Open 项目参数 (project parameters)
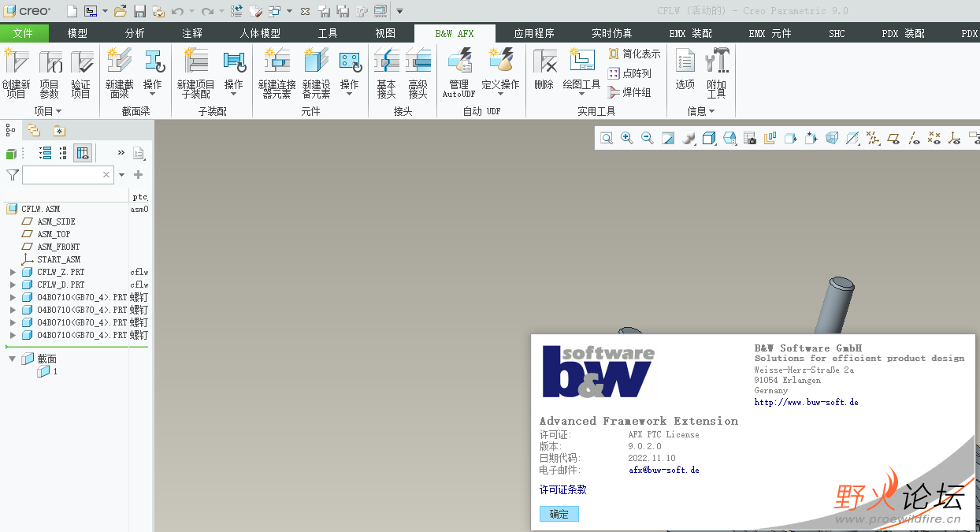 50,73
